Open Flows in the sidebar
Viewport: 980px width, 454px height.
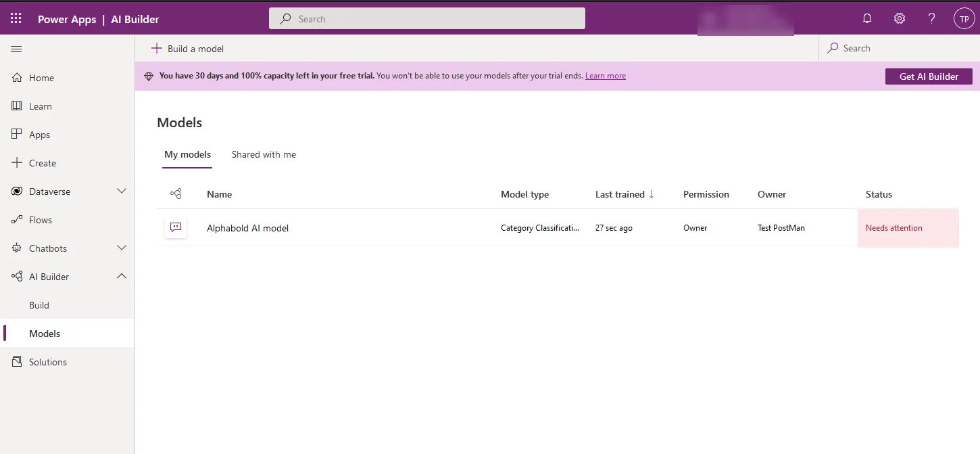point(68,220)
